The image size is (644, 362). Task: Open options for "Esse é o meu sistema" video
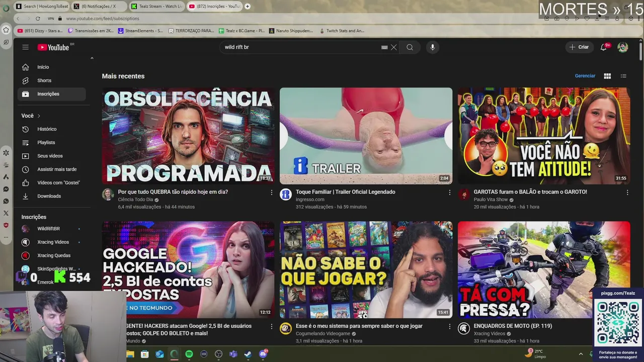tap(449, 327)
